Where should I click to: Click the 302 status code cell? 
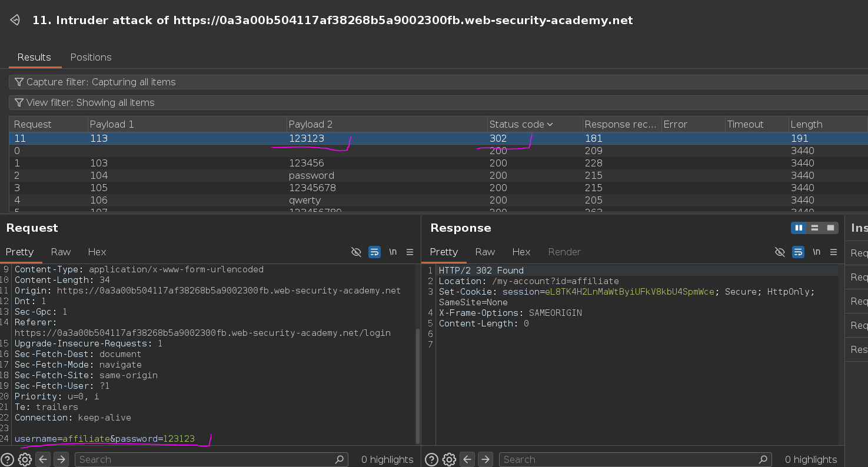tap(498, 138)
